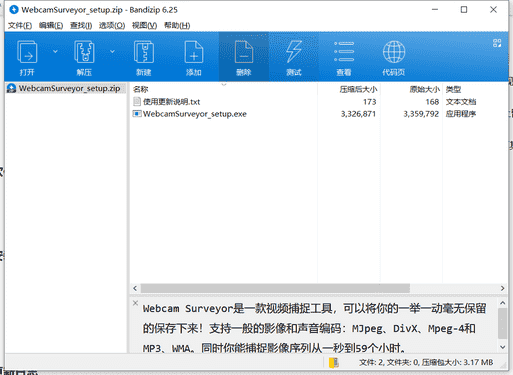
Task: Open the 查找(I) menu
Action: click(x=81, y=25)
